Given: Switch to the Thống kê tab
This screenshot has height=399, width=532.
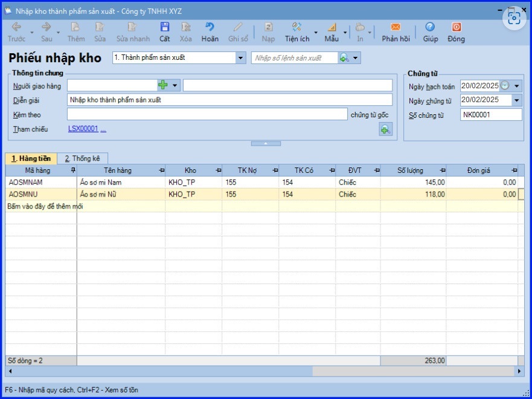Looking at the screenshot, I should point(83,158).
